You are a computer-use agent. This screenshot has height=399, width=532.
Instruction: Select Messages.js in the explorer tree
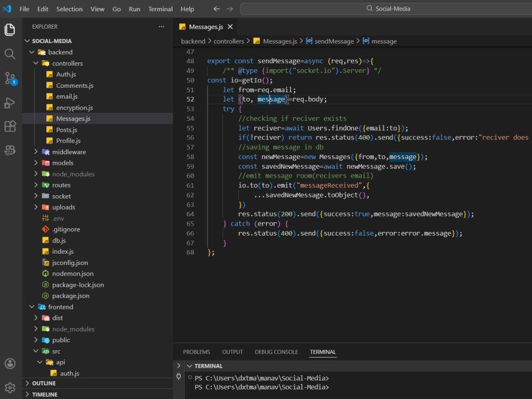tap(98, 119)
